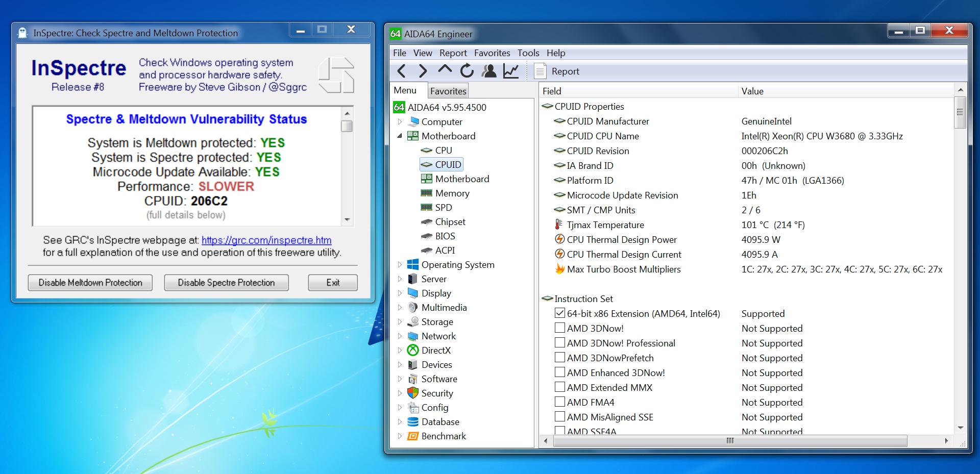Viewport: 980px width, 474px height.
Task: Select the Config category
Action: pos(428,407)
